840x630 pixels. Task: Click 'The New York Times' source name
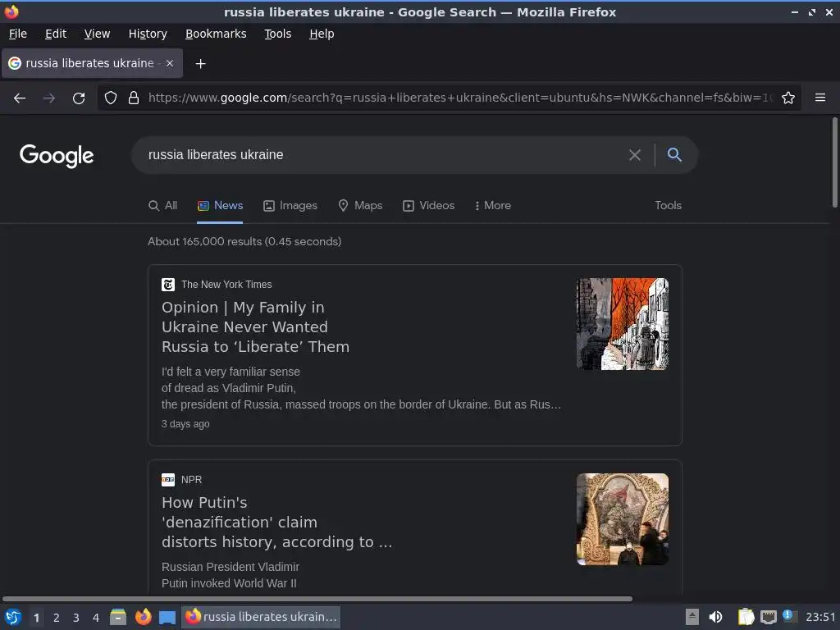point(226,285)
